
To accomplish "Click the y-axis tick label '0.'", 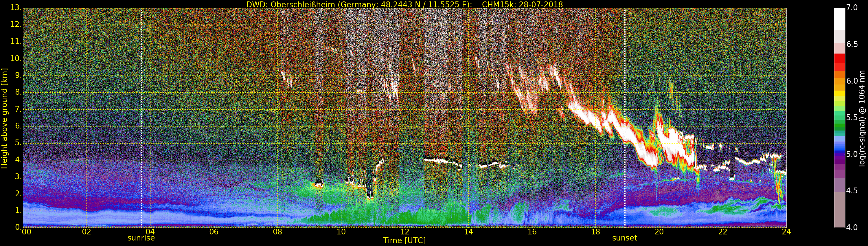I will (18, 227).
